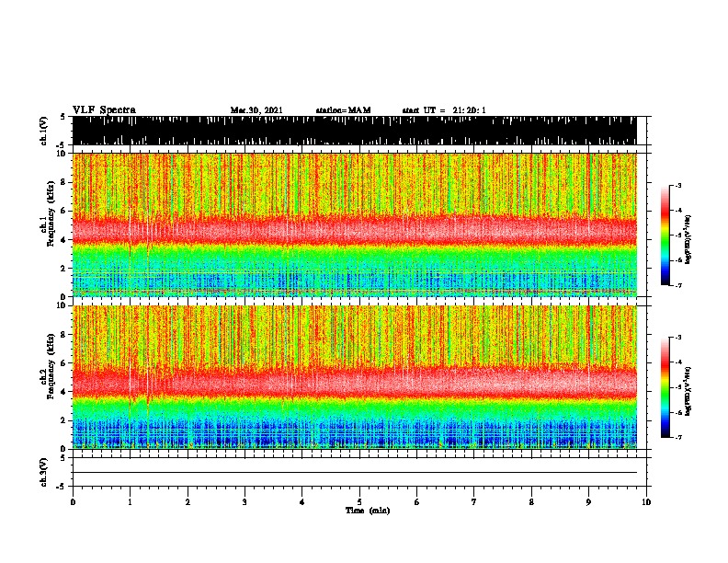728x563 pixels.
Task: Click the ch.1 color bar "-3" label
Action: 678,185
